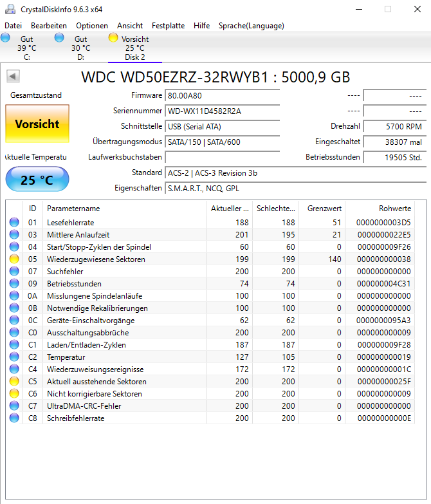Click blue status orb for drive C:

[5, 37]
